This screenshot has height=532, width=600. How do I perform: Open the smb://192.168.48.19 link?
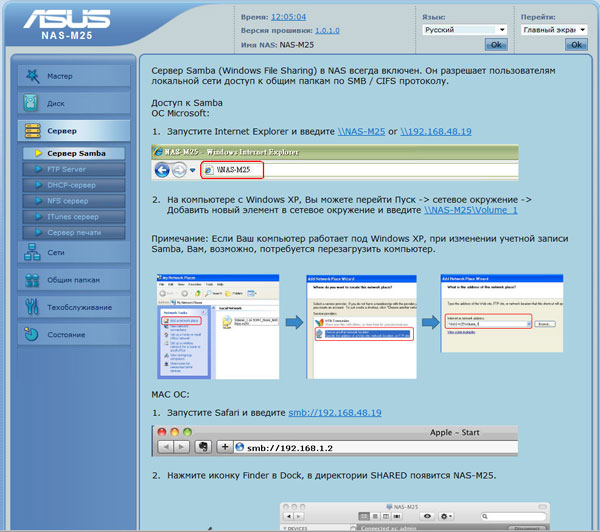[335, 413]
